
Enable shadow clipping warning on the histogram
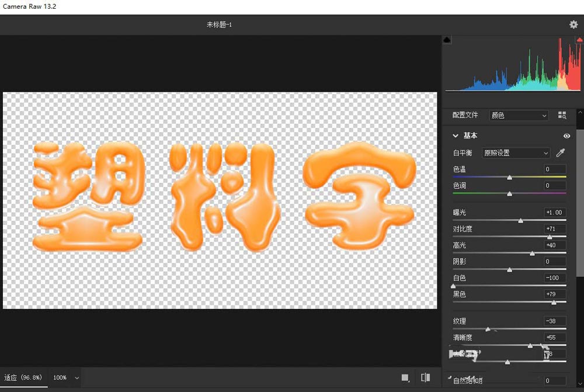click(447, 39)
